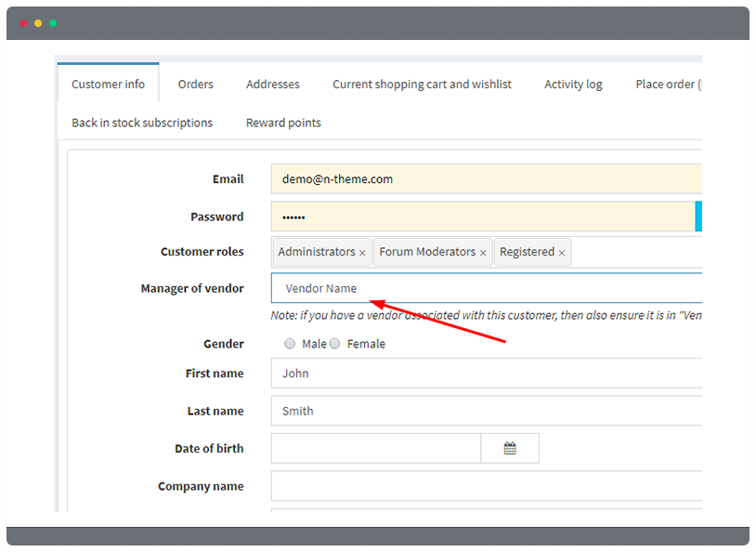Open Current shopping cart and wishlist tab

coord(422,84)
